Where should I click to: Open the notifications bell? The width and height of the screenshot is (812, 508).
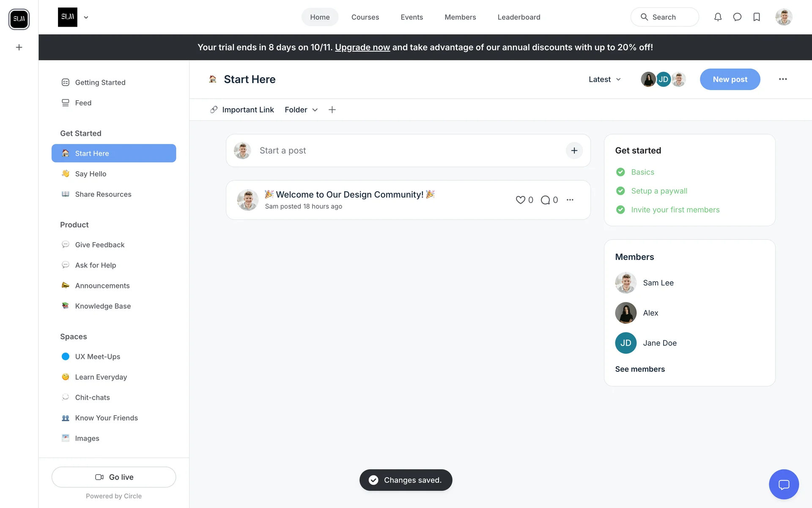pyautogui.click(x=718, y=17)
